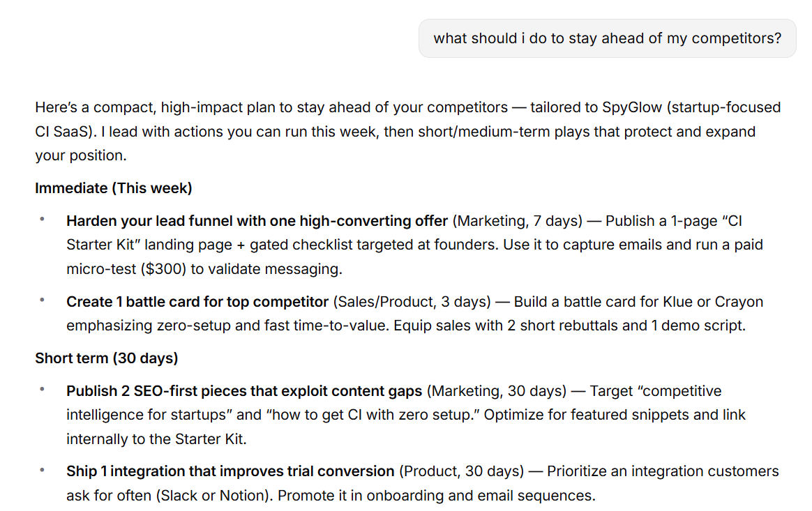812x511 pixels.
Task: Select the "Short term (30 days)" heading
Action: 107,358
